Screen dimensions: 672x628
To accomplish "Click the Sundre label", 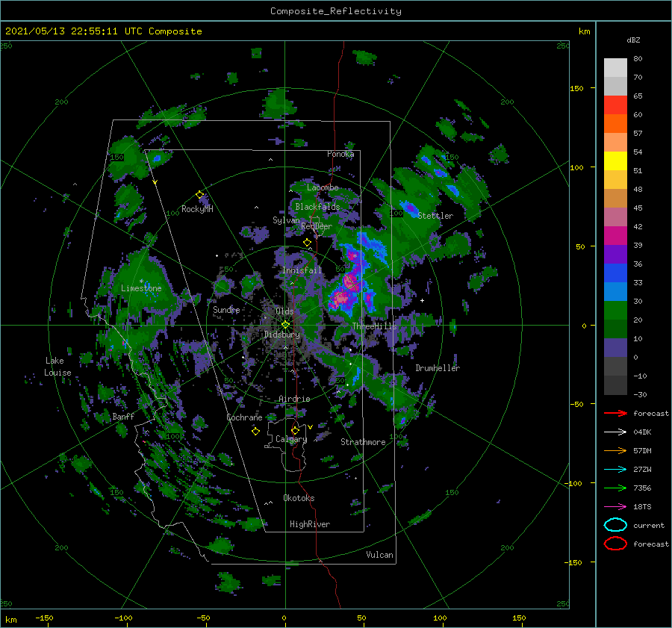I will coord(226,309).
